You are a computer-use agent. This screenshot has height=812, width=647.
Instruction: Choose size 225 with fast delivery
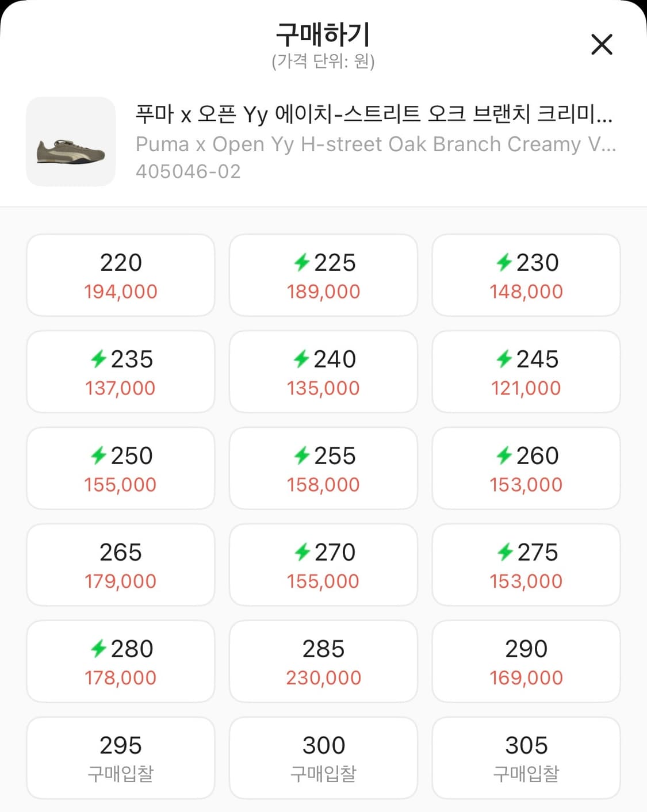[323, 275]
